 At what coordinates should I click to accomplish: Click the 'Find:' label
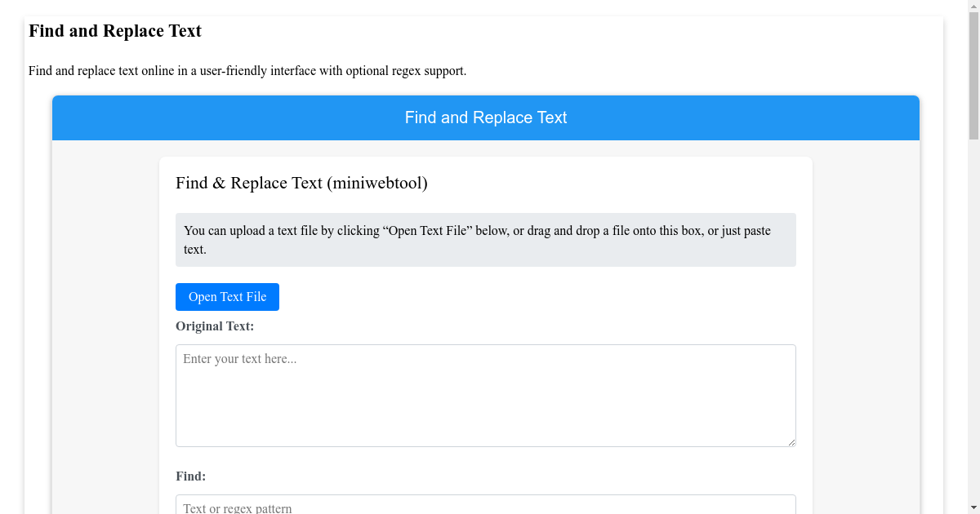coord(190,476)
